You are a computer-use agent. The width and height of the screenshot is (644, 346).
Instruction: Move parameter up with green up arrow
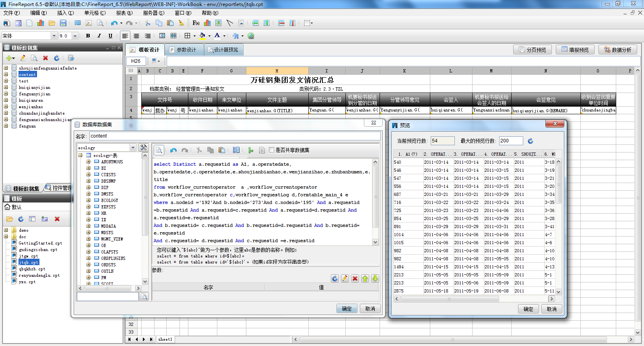pos(365,278)
